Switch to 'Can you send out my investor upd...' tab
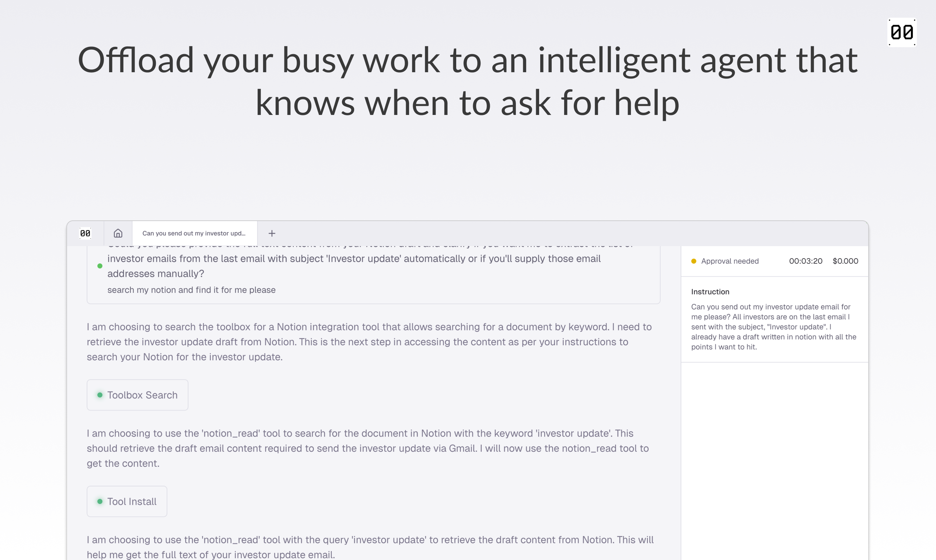 [194, 233]
